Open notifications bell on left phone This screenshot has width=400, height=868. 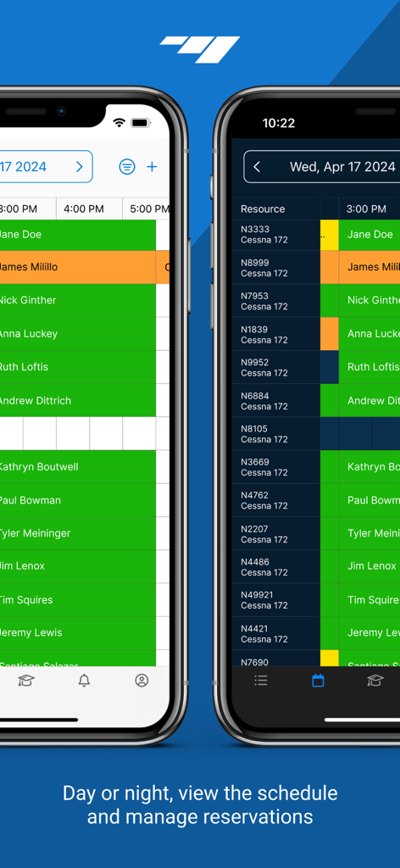click(84, 681)
